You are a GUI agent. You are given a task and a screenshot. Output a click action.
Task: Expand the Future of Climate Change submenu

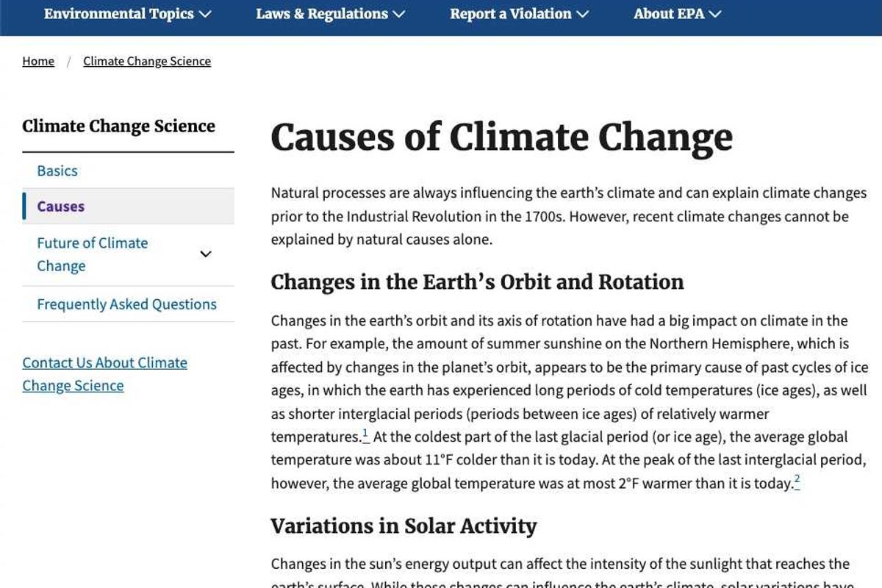point(206,254)
